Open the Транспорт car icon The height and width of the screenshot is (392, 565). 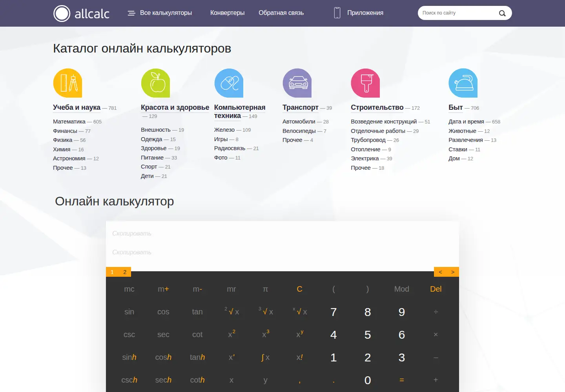click(297, 83)
